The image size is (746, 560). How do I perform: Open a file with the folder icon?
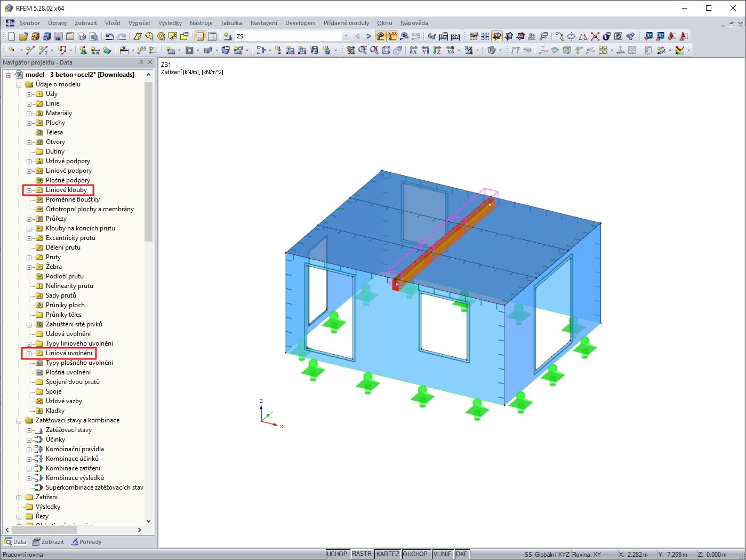[23, 36]
